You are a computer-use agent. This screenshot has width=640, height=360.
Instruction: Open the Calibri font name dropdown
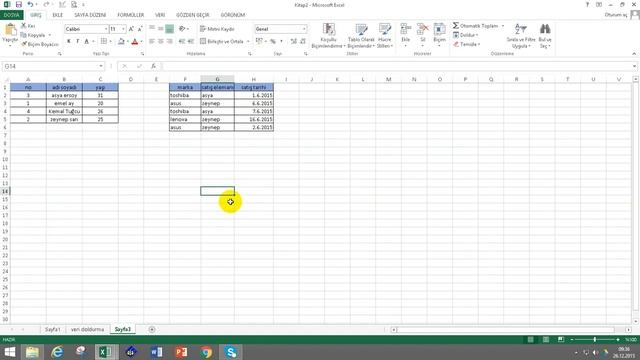click(106, 29)
